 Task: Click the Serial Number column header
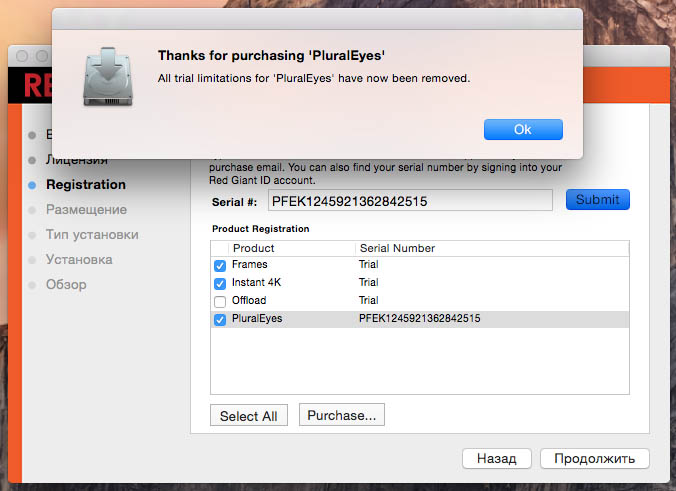coord(397,248)
